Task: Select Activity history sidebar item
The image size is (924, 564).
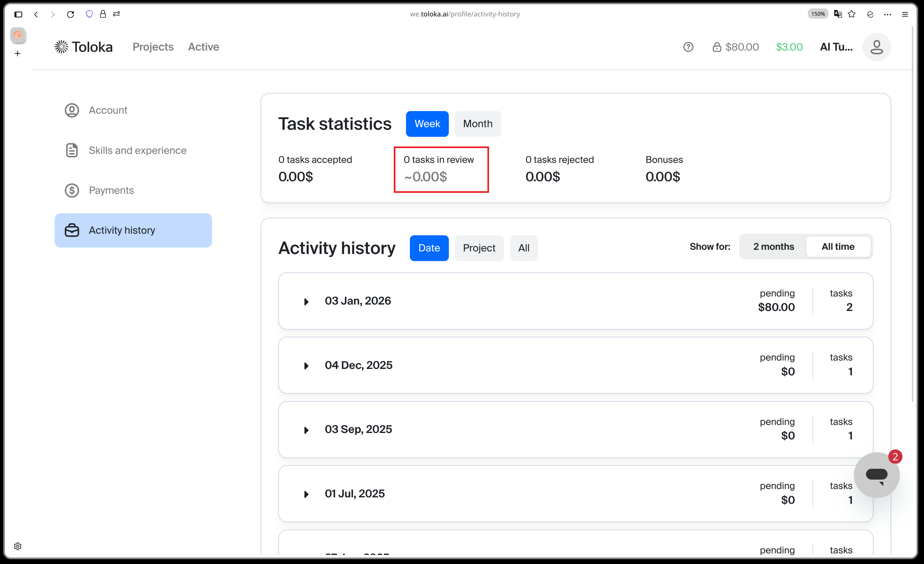Action: (x=133, y=230)
